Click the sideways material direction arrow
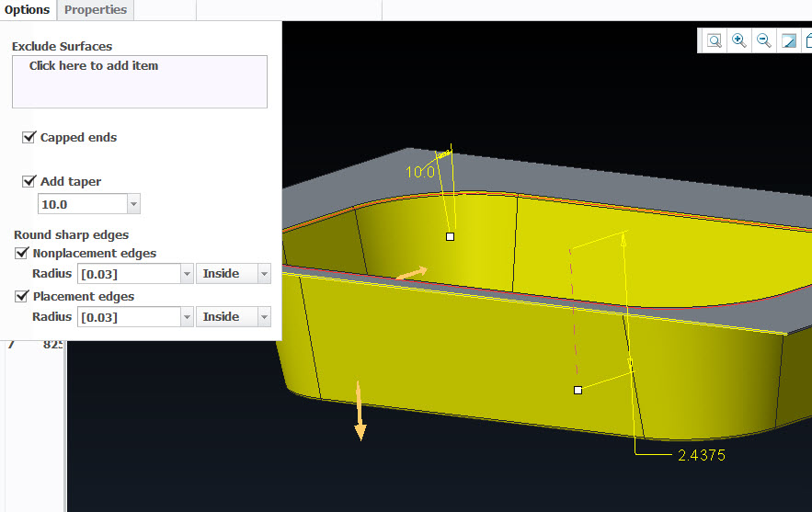 pos(412,273)
